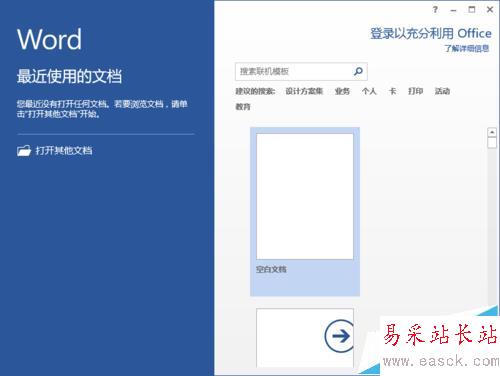Click the arrow circle on tour template
The width and height of the screenshot is (500, 376).
pyautogui.click(x=339, y=336)
